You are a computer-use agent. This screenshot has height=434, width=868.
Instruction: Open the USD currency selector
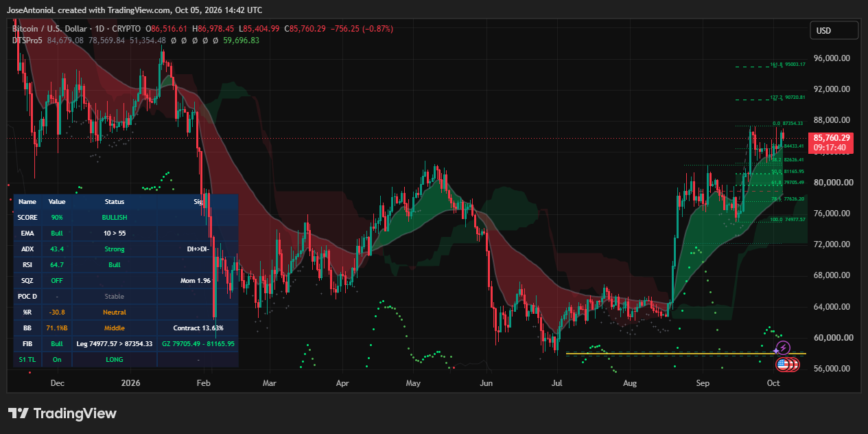coord(834,30)
